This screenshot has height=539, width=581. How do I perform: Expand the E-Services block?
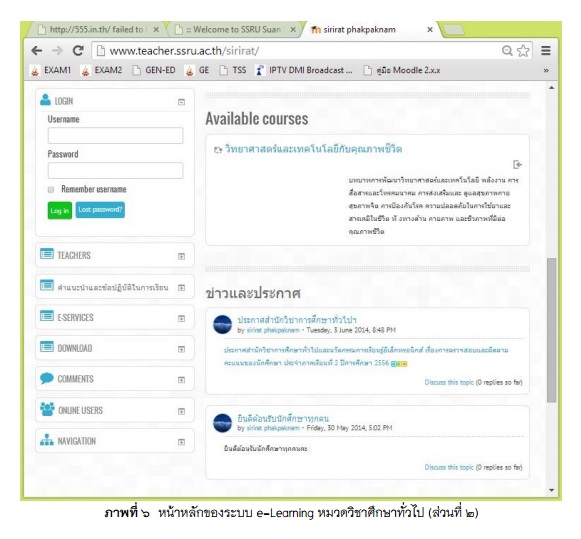click(181, 318)
